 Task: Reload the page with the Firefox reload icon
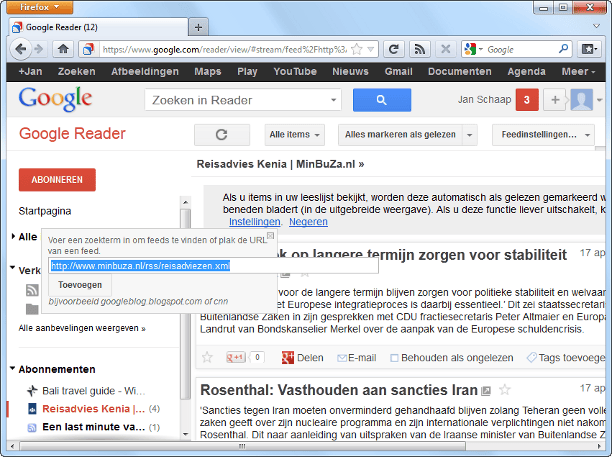pos(393,49)
